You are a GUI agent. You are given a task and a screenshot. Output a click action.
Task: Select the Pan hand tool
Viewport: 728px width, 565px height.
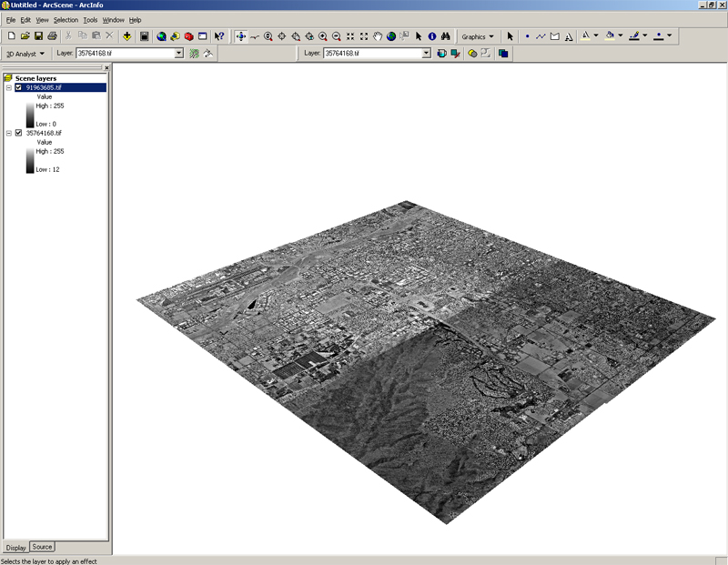(x=378, y=36)
